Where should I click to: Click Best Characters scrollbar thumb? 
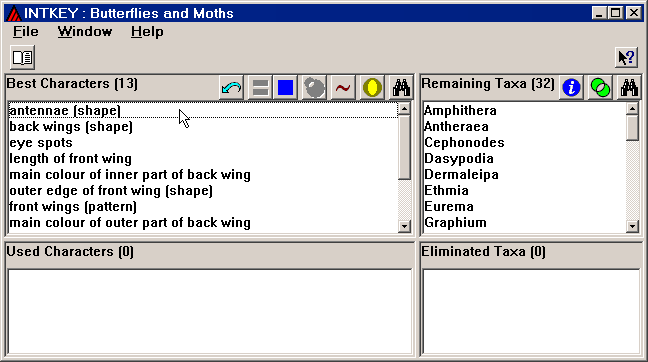point(405,148)
